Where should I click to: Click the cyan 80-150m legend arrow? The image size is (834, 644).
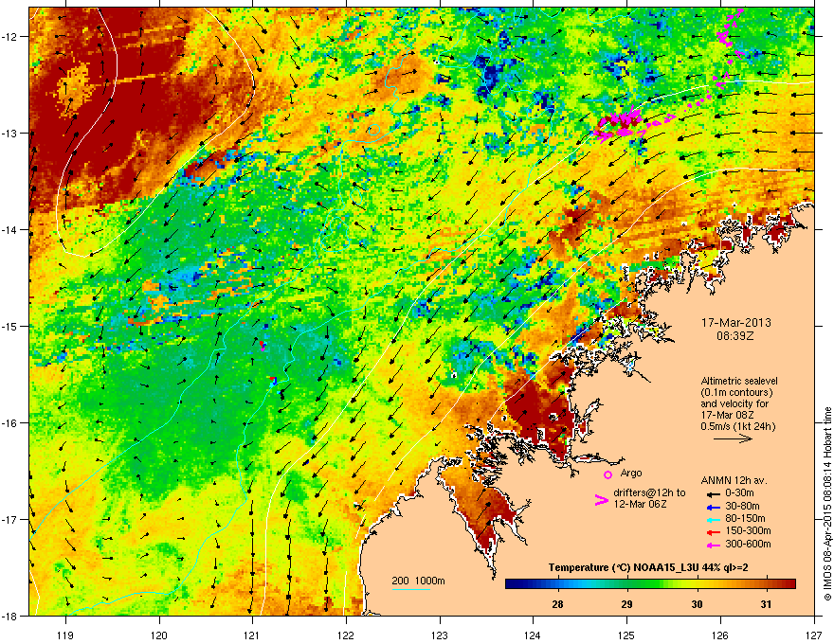pos(713,519)
